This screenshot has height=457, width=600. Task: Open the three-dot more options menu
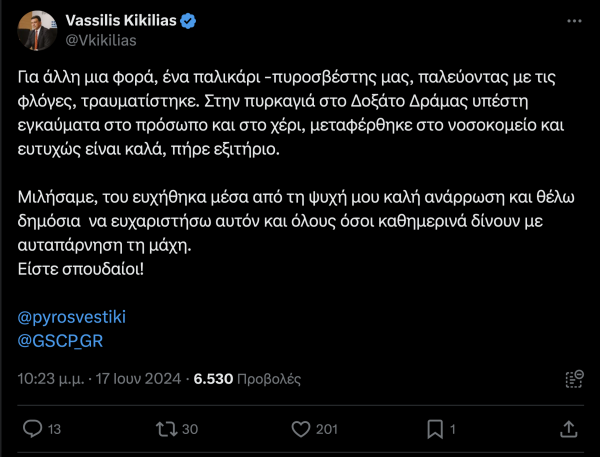click(572, 22)
